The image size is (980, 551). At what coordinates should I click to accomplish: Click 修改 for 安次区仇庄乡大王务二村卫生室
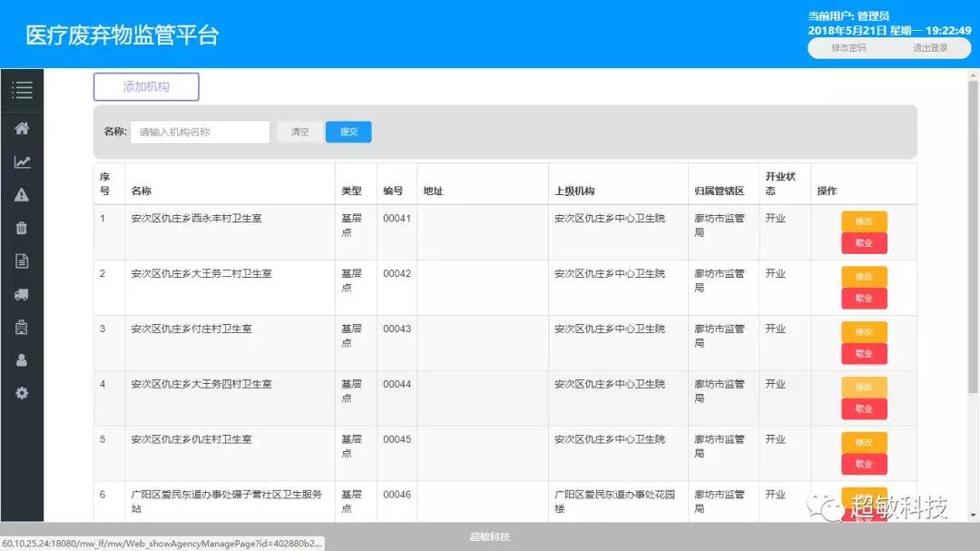864,277
